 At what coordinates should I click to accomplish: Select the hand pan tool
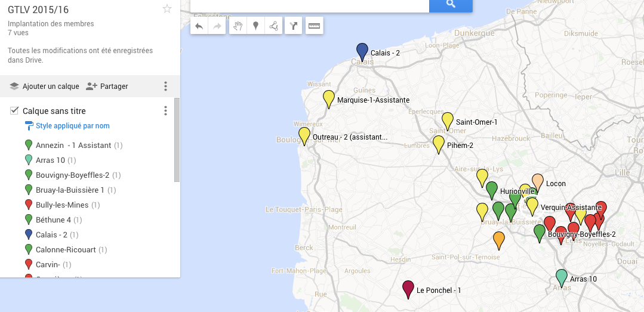[x=238, y=26]
